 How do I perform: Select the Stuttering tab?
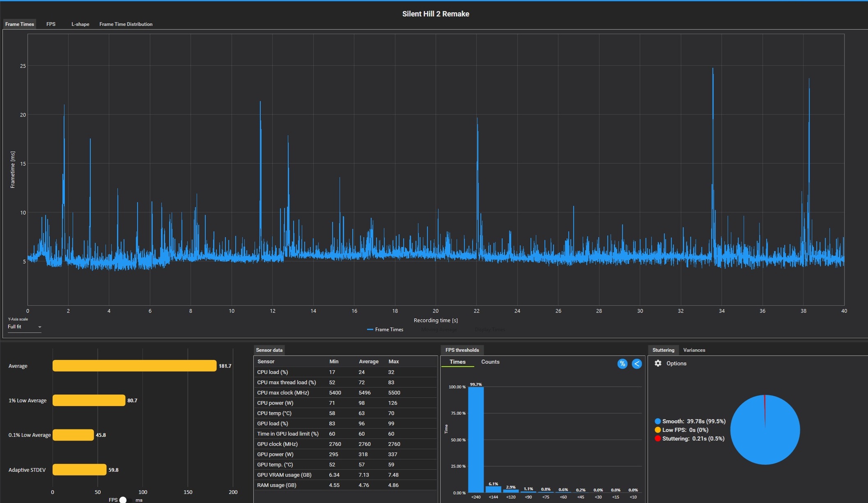663,350
